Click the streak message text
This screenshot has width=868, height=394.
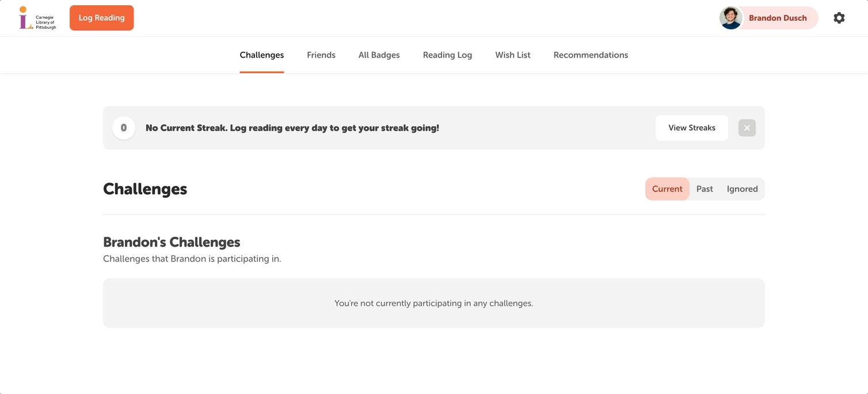coord(292,127)
